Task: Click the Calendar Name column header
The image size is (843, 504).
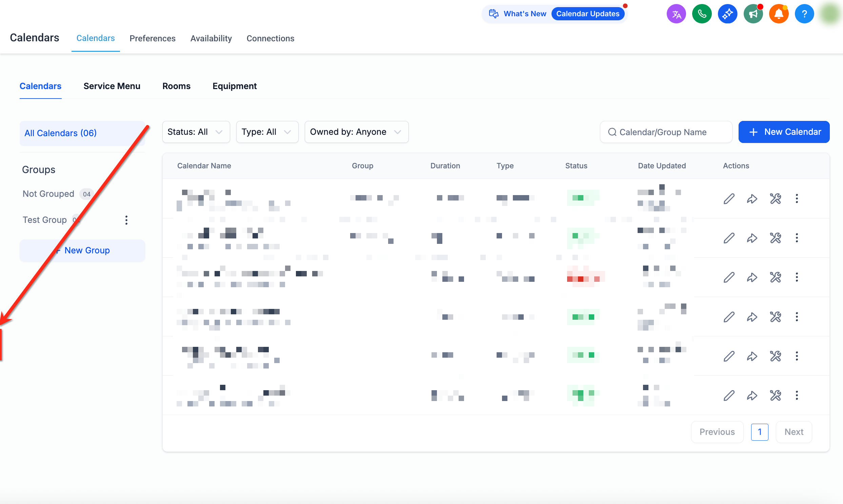Action: point(204,166)
